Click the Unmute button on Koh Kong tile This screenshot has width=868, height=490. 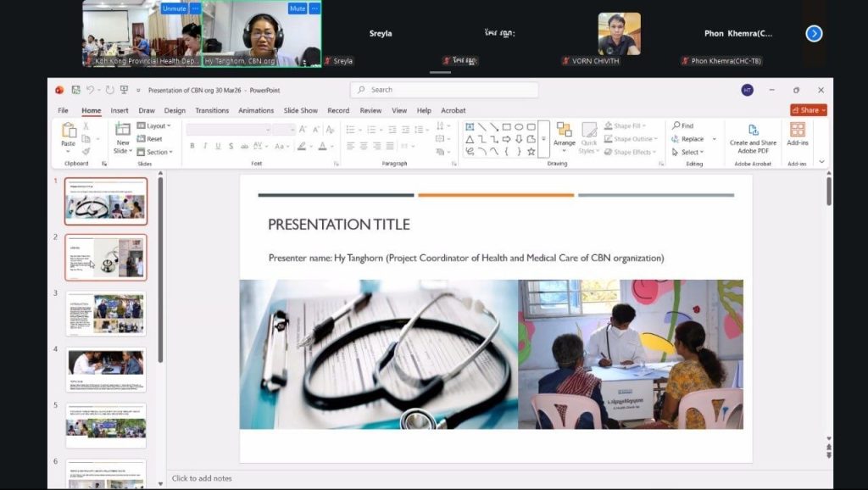pyautogui.click(x=174, y=8)
